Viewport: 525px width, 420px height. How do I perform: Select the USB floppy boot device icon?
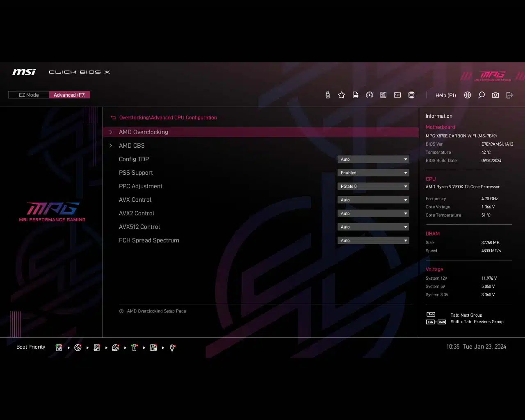pos(153,347)
